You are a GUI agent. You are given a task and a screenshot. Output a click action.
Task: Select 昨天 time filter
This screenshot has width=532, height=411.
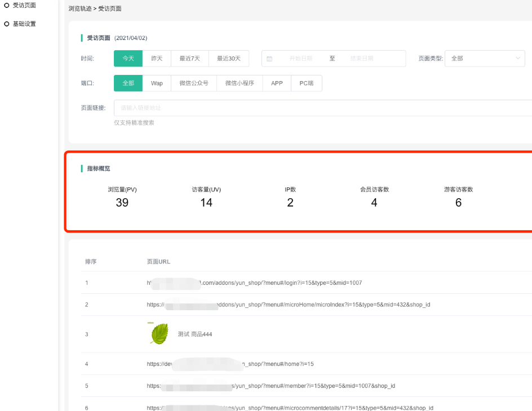[157, 59]
